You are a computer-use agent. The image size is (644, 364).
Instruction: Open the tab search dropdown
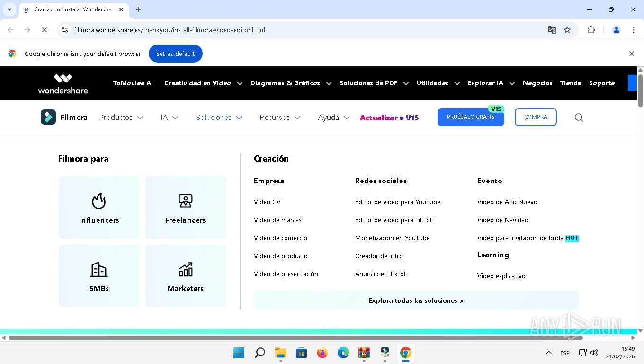9,9
